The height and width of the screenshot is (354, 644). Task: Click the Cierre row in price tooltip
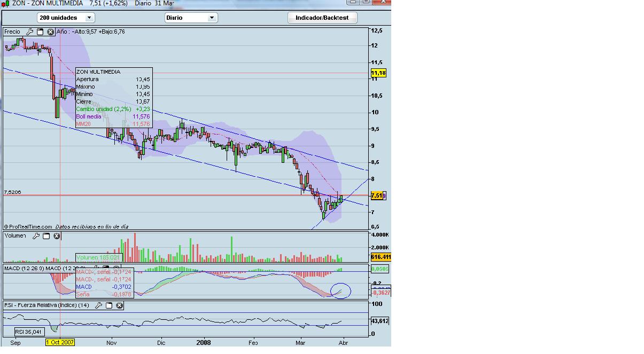click(x=113, y=101)
